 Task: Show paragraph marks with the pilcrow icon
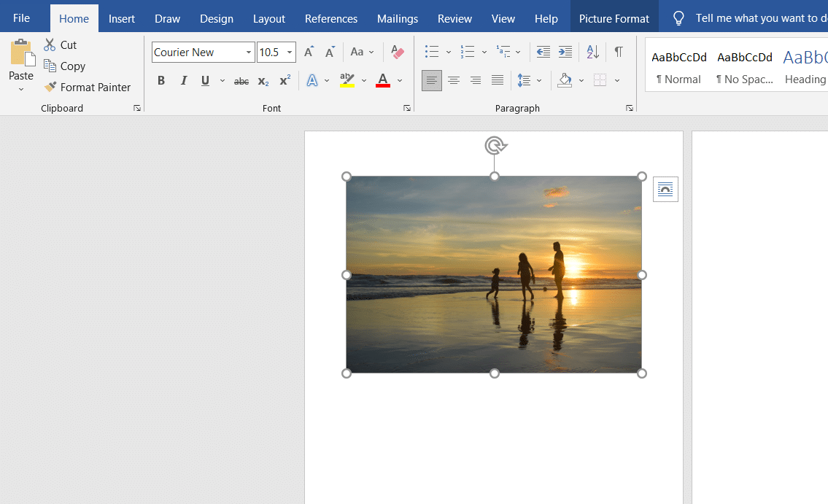pyautogui.click(x=619, y=52)
